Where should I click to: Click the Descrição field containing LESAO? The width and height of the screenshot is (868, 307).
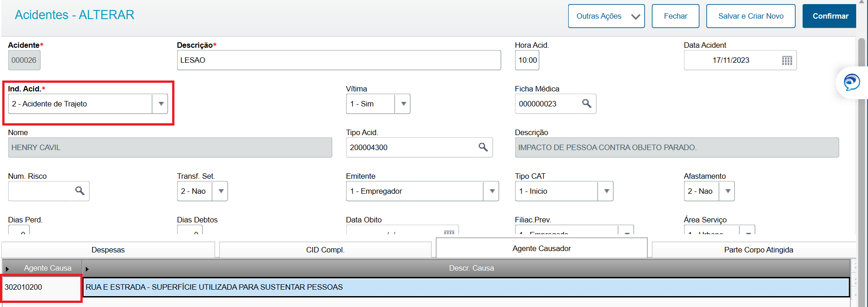[x=339, y=60]
